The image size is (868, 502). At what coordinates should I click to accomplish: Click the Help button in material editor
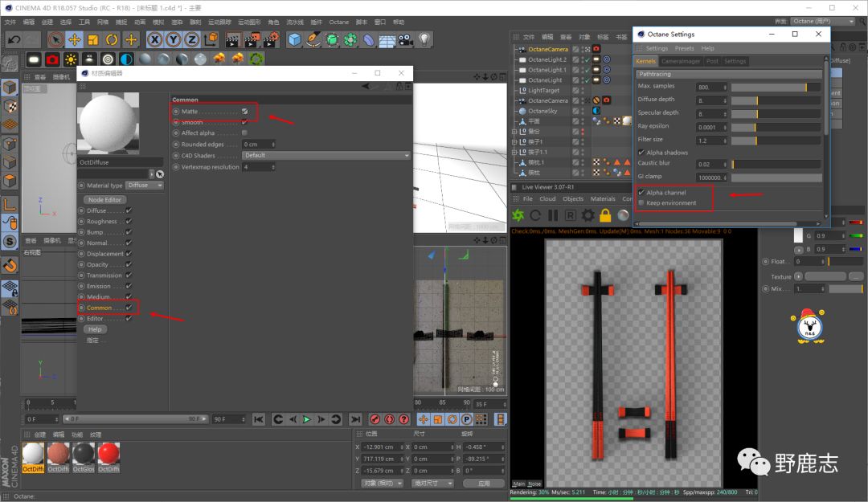click(x=95, y=329)
